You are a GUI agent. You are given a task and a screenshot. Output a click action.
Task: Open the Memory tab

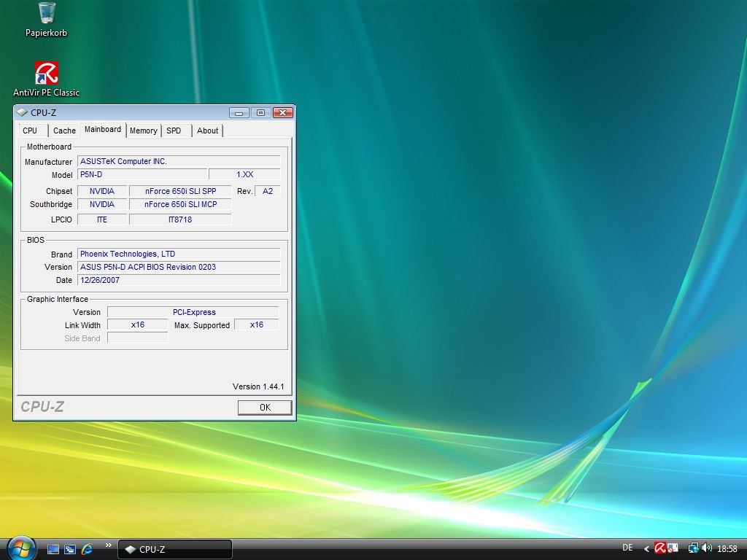tap(144, 131)
